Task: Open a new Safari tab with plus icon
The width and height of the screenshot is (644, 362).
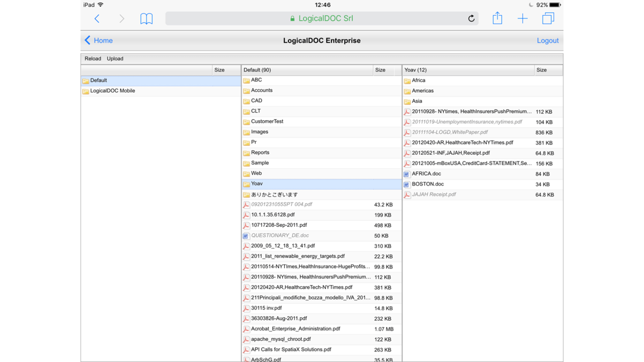Action: tap(522, 18)
